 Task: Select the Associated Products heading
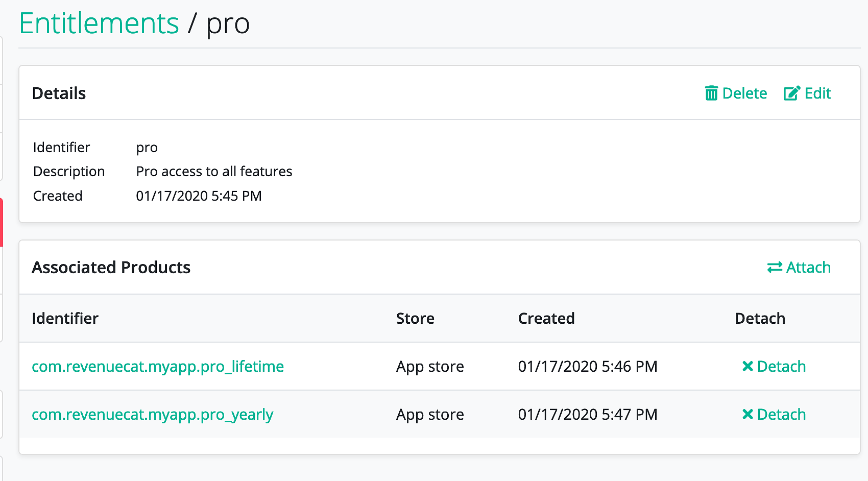[111, 268]
